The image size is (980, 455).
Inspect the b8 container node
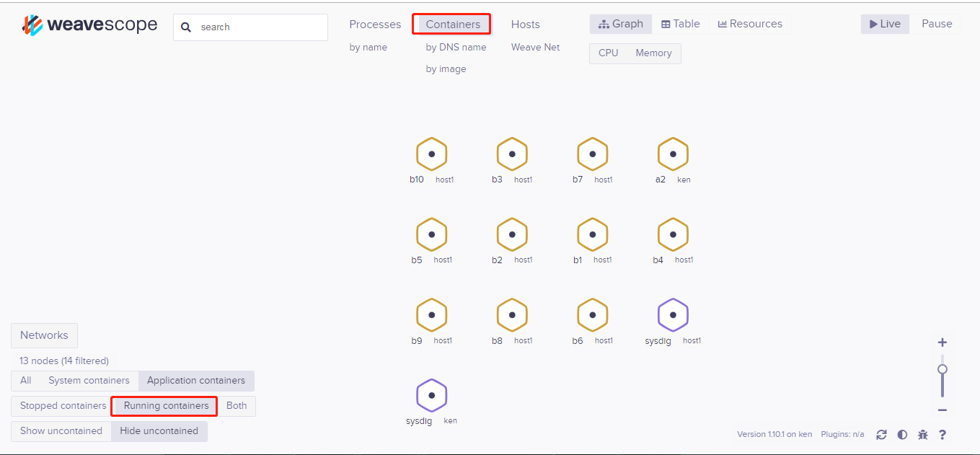tap(512, 314)
